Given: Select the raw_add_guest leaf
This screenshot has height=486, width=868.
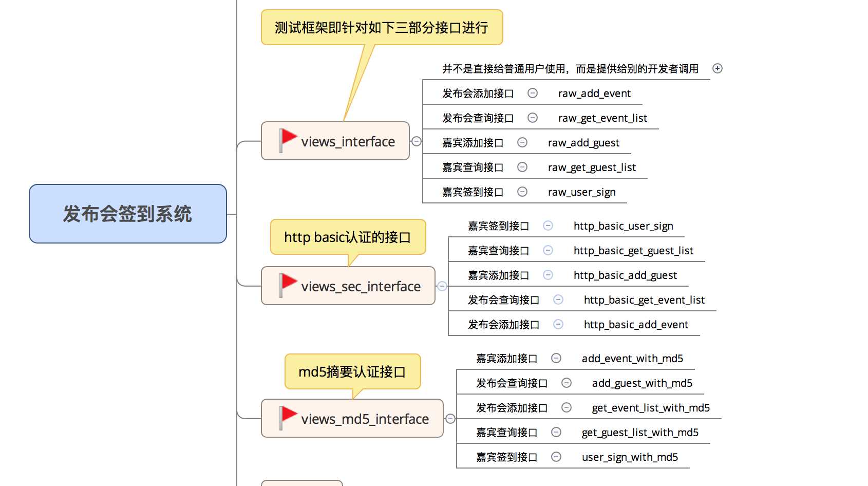Looking at the screenshot, I should tap(583, 143).
